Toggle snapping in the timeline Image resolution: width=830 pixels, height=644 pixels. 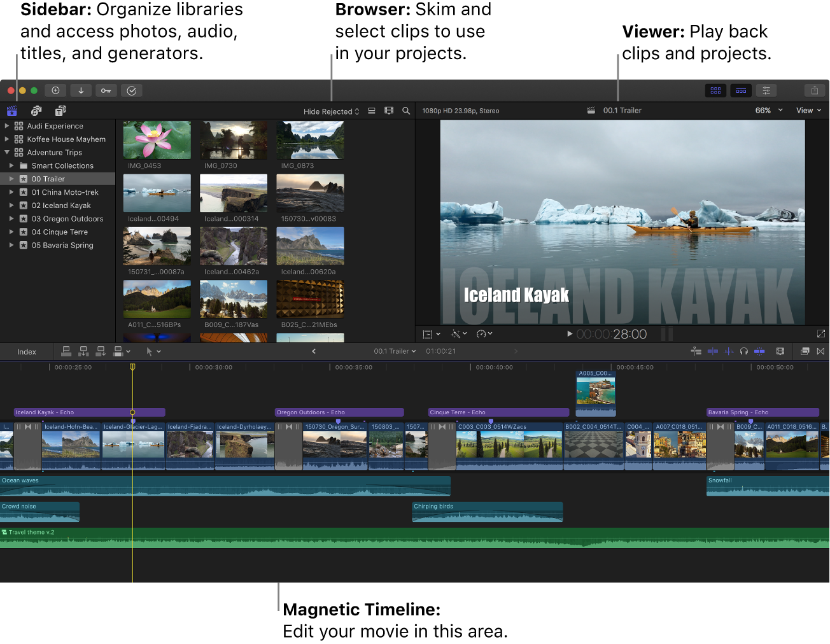[x=759, y=351]
